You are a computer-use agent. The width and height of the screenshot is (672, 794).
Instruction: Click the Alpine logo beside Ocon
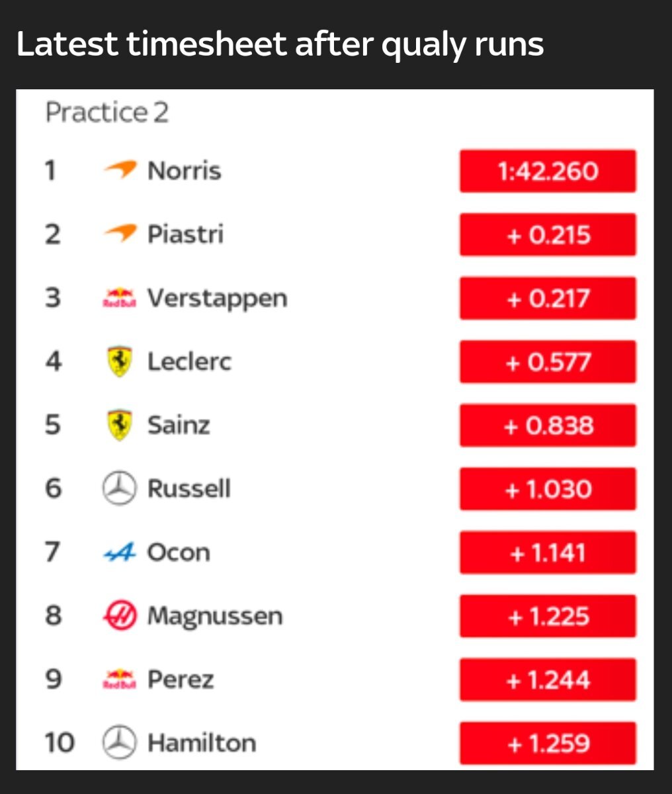pyautogui.click(x=120, y=552)
